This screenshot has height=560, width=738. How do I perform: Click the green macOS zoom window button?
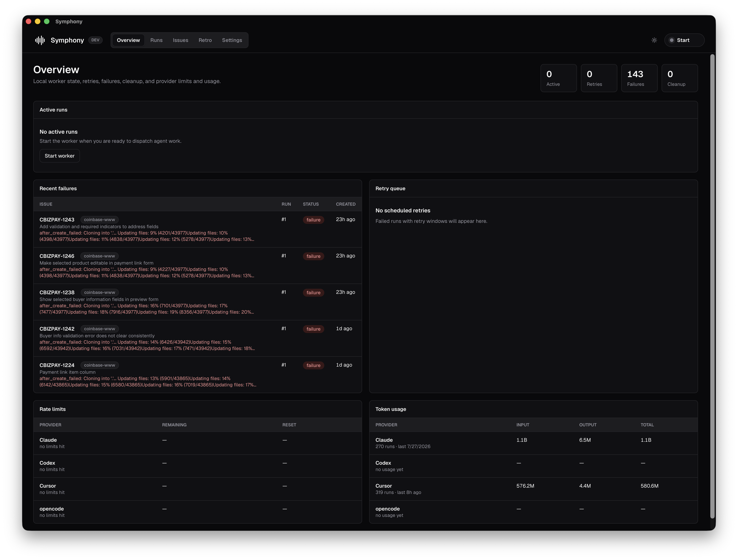(47, 21)
